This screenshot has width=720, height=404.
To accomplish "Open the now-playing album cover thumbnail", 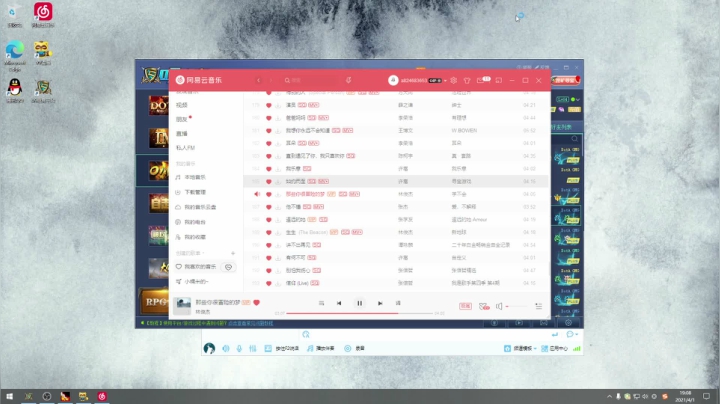I will tap(182, 306).
